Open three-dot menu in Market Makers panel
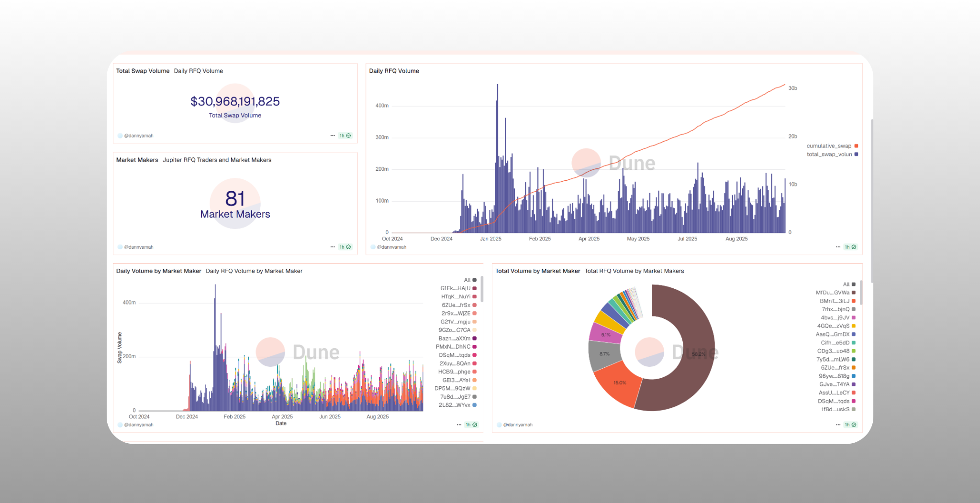The height and width of the screenshot is (503, 980). point(333,247)
